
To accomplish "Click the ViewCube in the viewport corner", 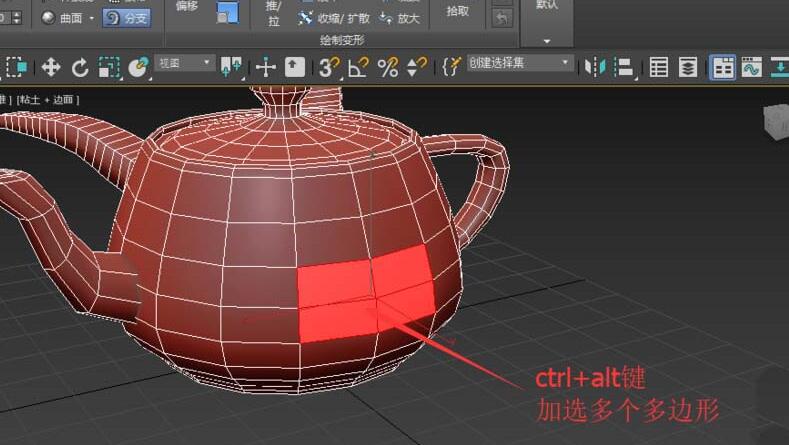I will pos(775,121).
